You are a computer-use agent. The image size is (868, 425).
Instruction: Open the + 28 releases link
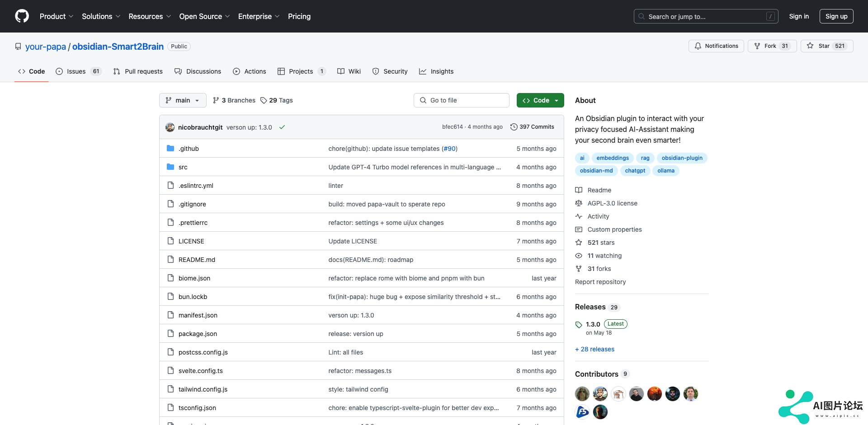(594, 349)
